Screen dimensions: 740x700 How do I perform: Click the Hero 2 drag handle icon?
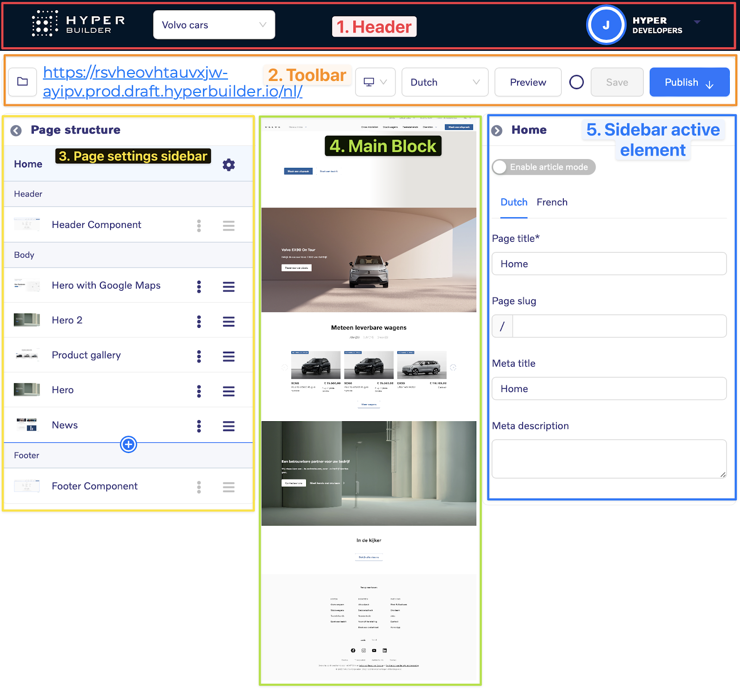[228, 321]
